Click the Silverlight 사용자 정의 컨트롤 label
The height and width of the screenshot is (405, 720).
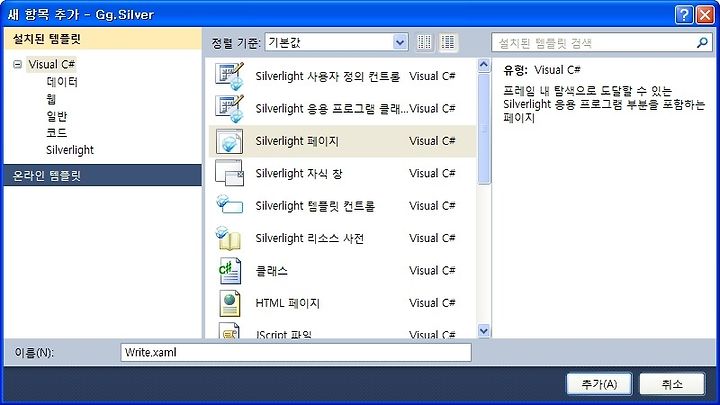[328, 76]
